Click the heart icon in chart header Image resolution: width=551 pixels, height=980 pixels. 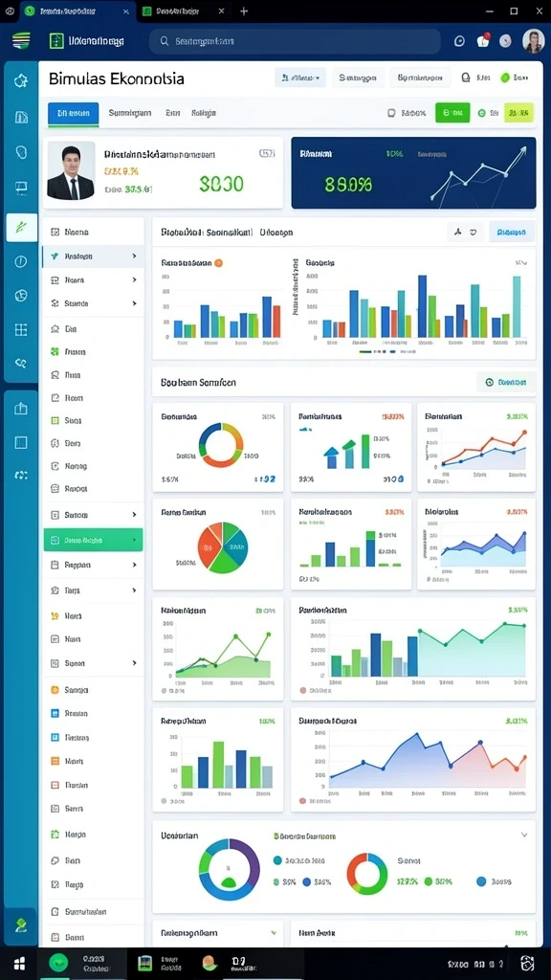click(473, 233)
